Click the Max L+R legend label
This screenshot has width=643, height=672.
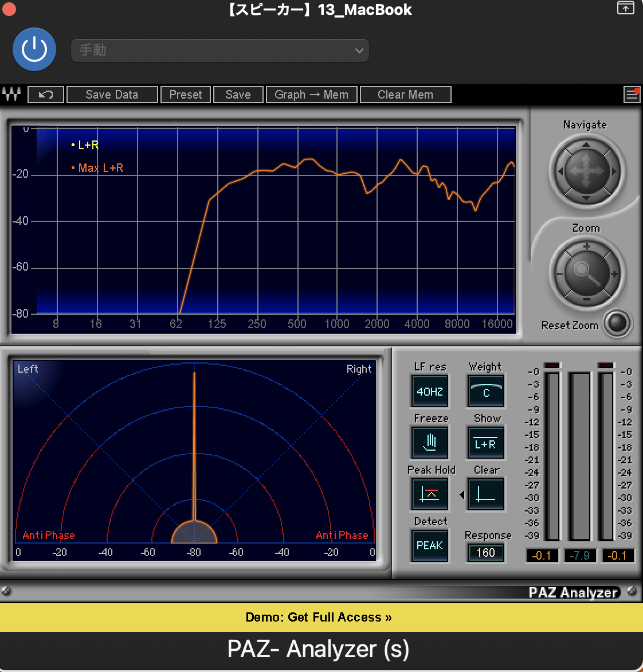click(x=101, y=168)
